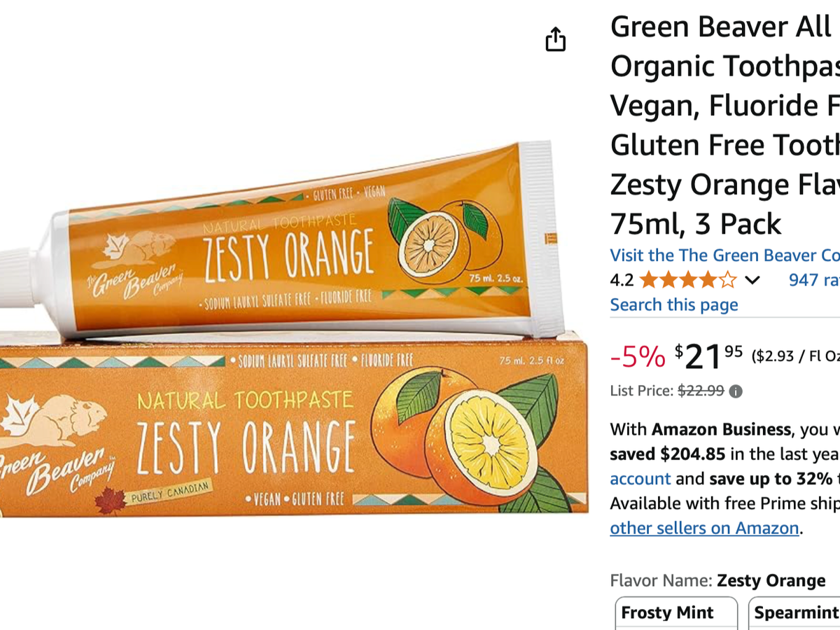The width and height of the screenshot is (840, 630).
Task: Click the Amazon Business account link
Action: coord(640,479)
